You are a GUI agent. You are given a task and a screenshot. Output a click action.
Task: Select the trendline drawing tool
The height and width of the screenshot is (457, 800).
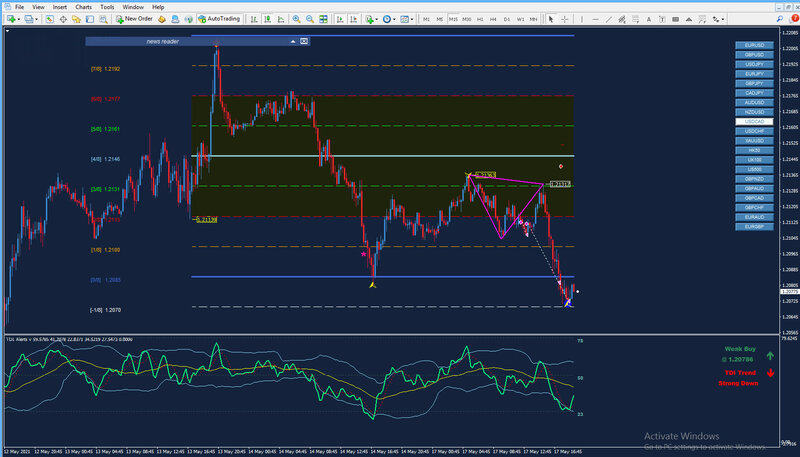tap(609, 19)
